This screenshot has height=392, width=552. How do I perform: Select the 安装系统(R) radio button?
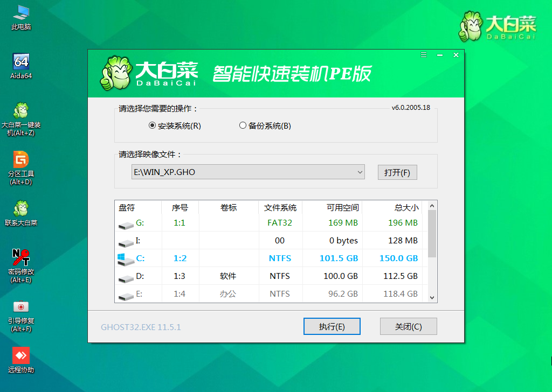click(x=153, y=125)
